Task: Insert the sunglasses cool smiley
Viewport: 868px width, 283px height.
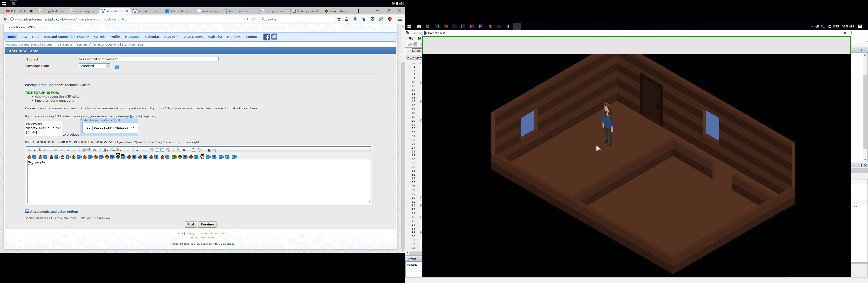Action: [x=107, y=157]
